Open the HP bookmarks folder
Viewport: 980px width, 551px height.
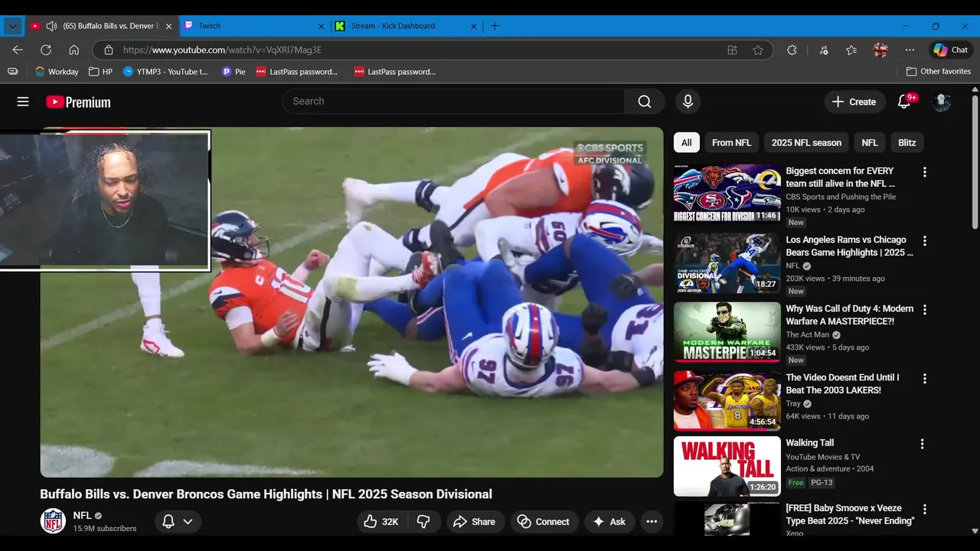pyautogui.click(x=100, y=71)
